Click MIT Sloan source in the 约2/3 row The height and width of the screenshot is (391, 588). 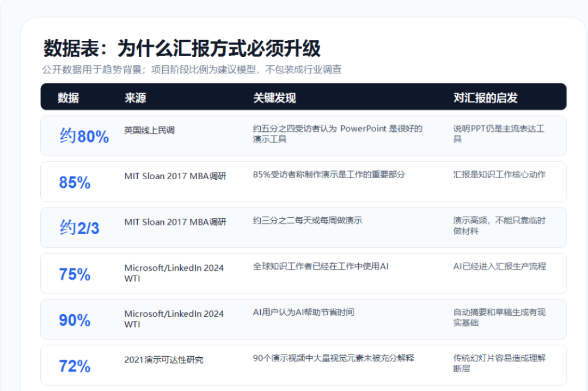coord(175,222)
